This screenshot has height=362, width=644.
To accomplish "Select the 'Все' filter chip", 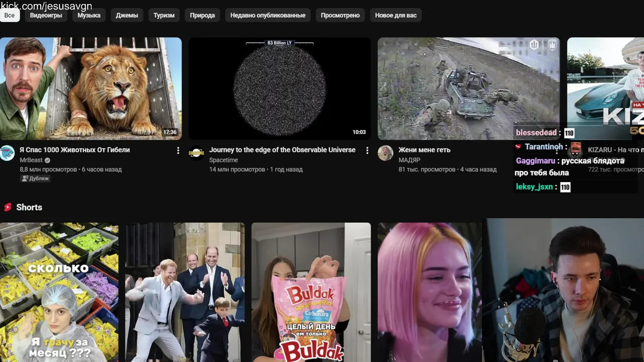I will tap(10, 15).
